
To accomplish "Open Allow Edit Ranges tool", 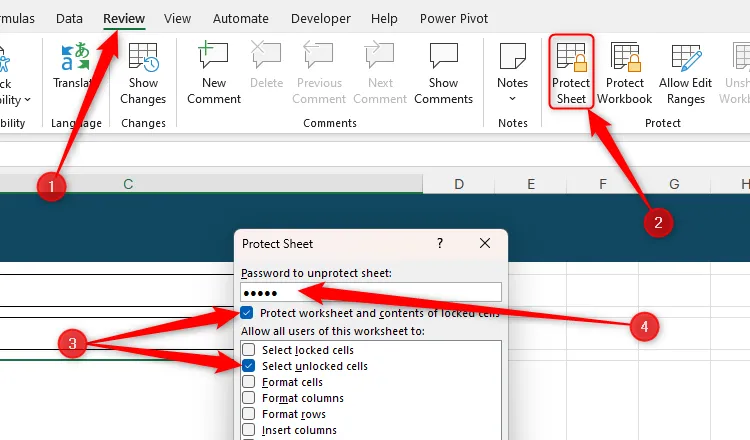I will 686,72.
